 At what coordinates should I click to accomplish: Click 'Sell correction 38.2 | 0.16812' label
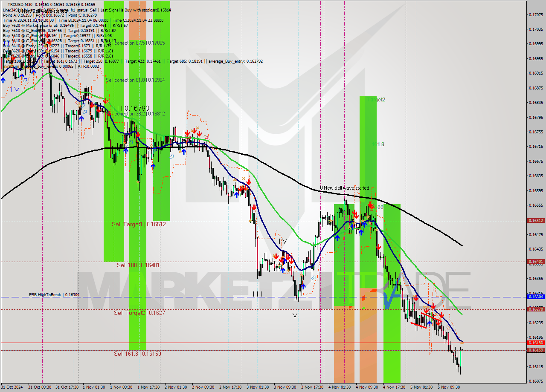[x=135, y=114]
